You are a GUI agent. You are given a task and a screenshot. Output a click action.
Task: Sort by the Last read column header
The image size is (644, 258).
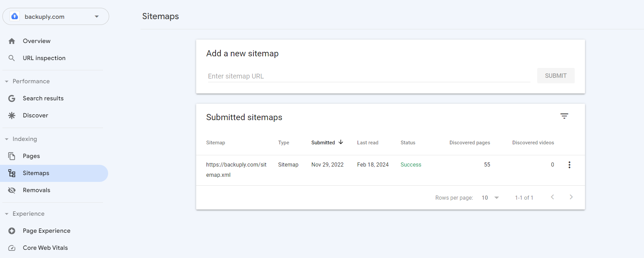(368, 143)
